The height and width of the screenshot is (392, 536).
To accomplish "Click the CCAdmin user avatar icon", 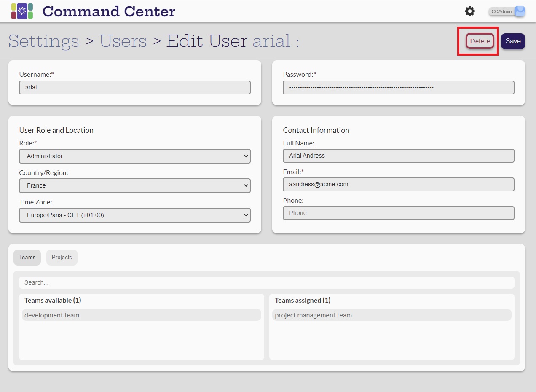I will pyautogui.click(x=520, y=11).
